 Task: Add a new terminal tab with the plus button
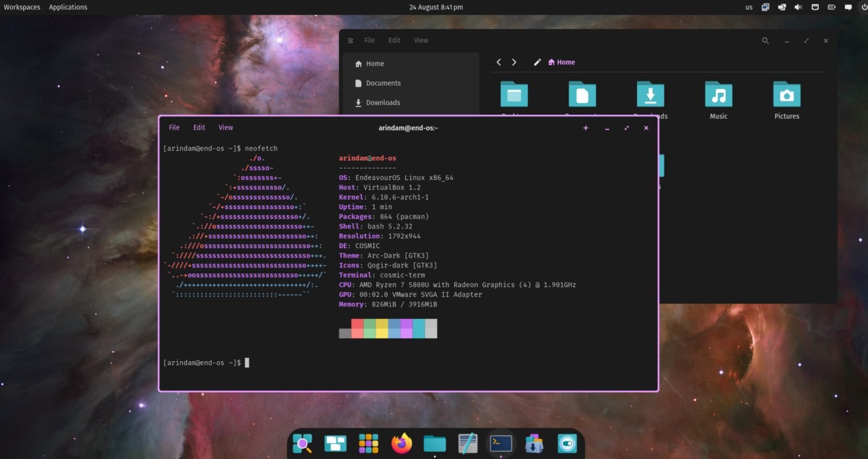coord(585,128)
